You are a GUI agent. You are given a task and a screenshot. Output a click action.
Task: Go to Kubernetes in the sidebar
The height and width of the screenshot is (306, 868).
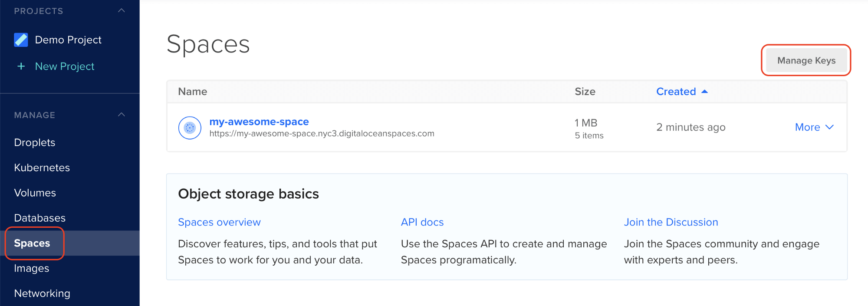click(x=42, y=168)
